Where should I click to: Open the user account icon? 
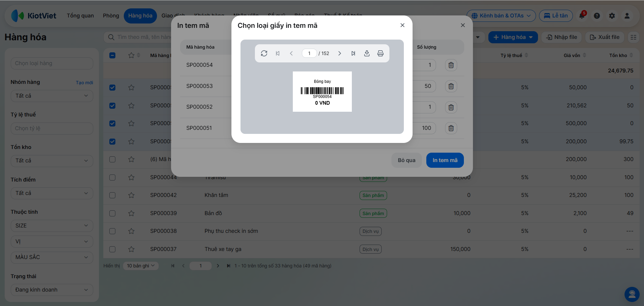(x=627, y=16)
